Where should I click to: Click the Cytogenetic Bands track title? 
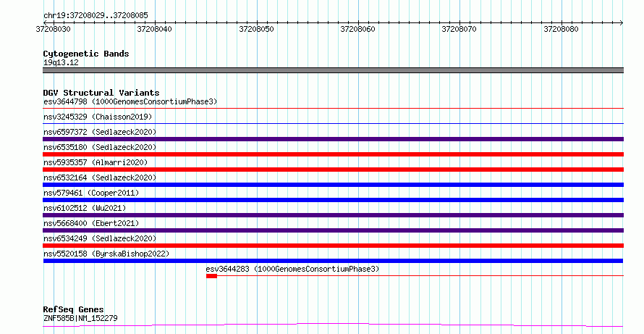(x=86, y=54)
